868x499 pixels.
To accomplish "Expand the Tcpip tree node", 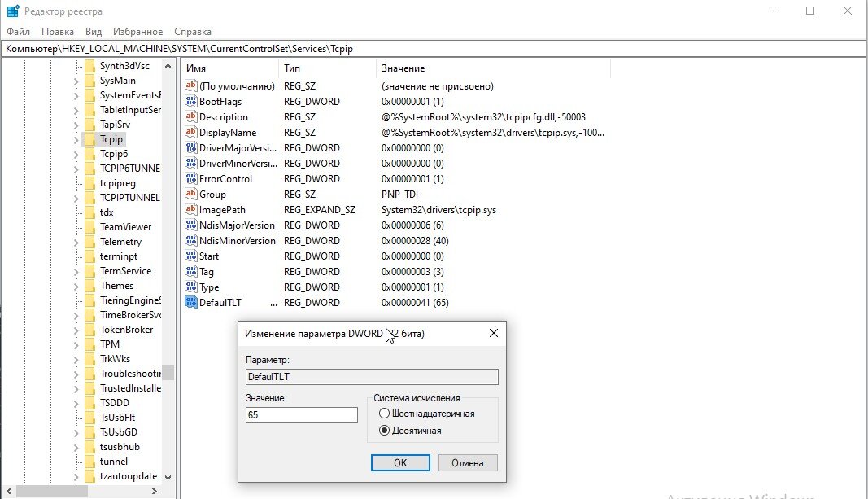I will (76, 139).
